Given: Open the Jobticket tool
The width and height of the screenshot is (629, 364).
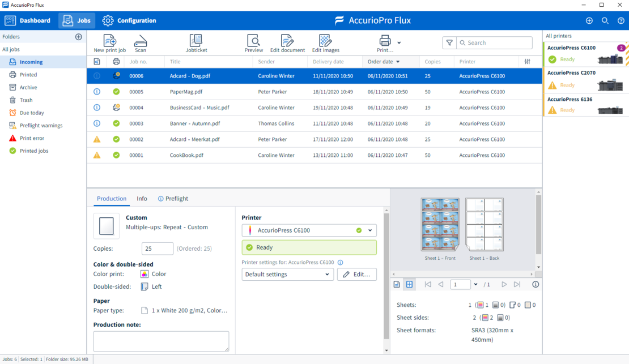Looking at the screenshot, I should 196,43.
